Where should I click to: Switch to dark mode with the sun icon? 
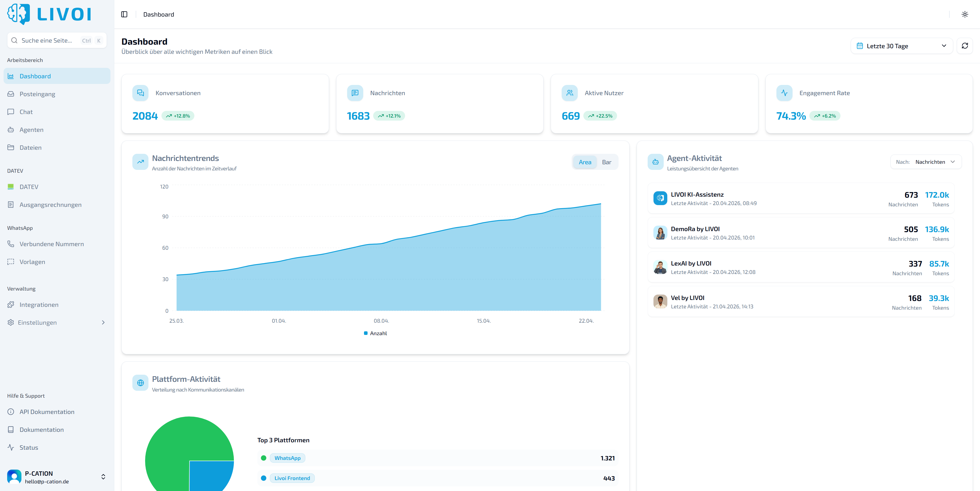[x=965, y=14]
